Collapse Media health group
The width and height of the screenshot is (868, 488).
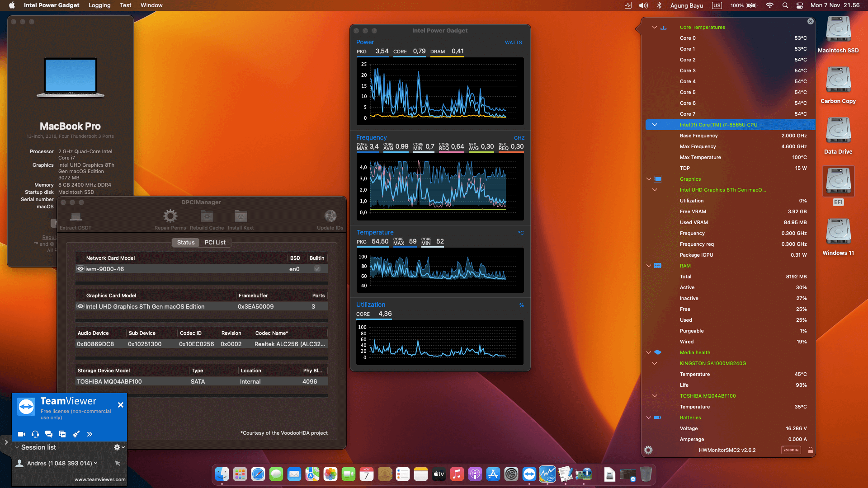(x=649, y=352)
